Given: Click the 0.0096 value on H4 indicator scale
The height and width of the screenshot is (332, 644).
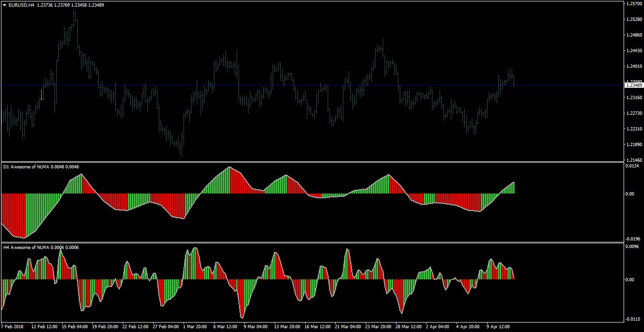Looking at the screenshot, I should [x=633, y=246].
